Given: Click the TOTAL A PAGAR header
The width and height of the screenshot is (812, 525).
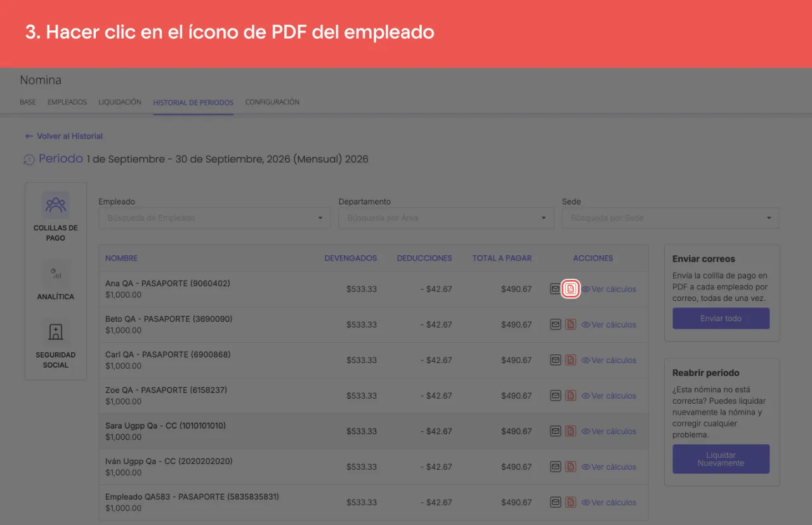Looking at the screenshot, I should point(502,258).
